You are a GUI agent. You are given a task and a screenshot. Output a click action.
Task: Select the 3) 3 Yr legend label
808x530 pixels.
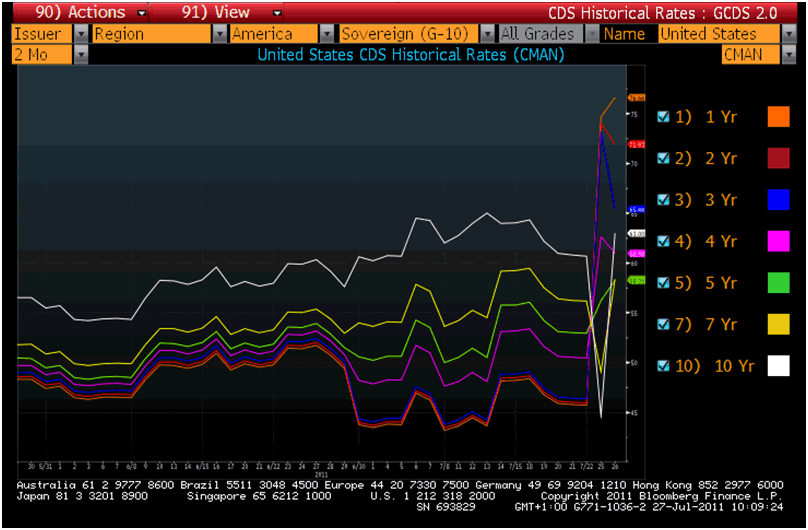point(706,200)
